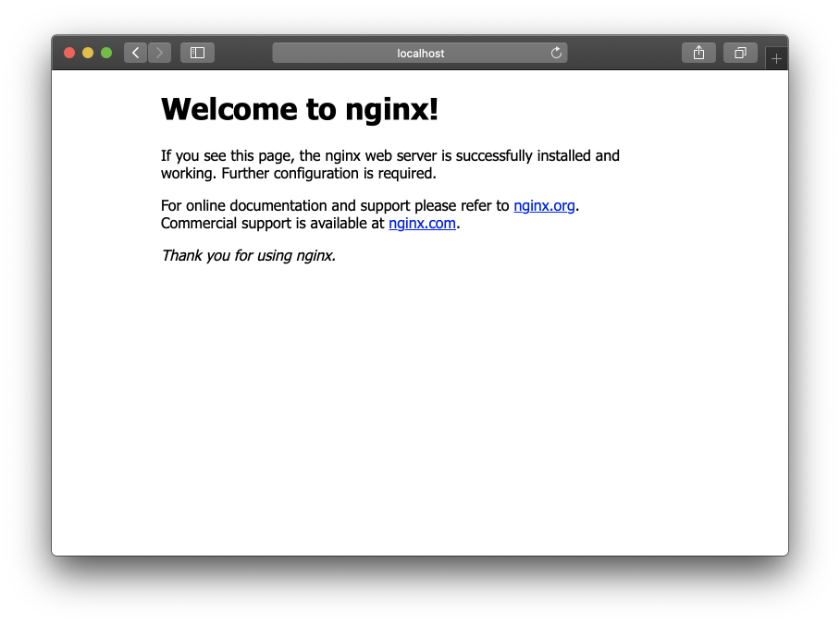840x624 pixels.
Task: Click the 'Welcome to nginx!' heading
Action: (300, 109)
